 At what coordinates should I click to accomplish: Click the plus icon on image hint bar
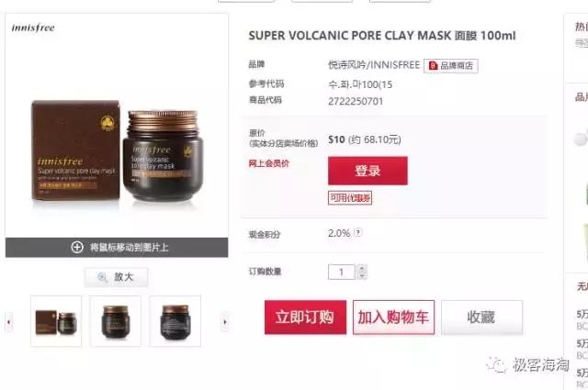(x=77, y=247)
